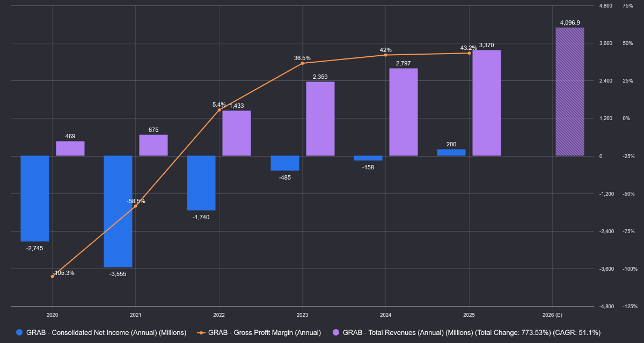Click the 2026 estimated revenue bar 4,096.9
Screen dimensions: 644x343
tap(570, 92)
